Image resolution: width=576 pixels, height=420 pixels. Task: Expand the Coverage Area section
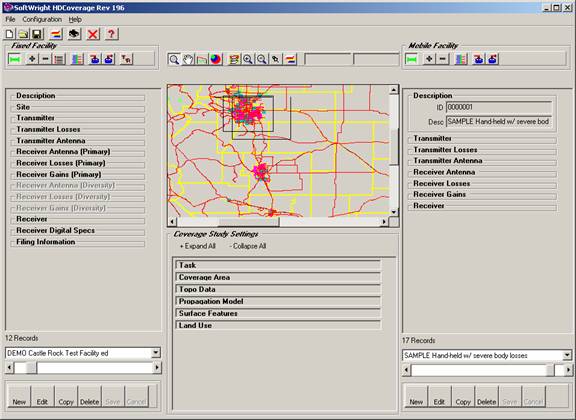point(278,277)
